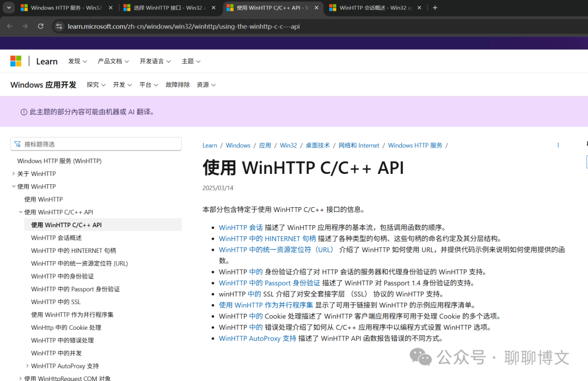This screenshot has height=381, width=588.
Task: Expand 使用 WinHttpRequest COM 对象 tree node
Action: tap(20, 378)
